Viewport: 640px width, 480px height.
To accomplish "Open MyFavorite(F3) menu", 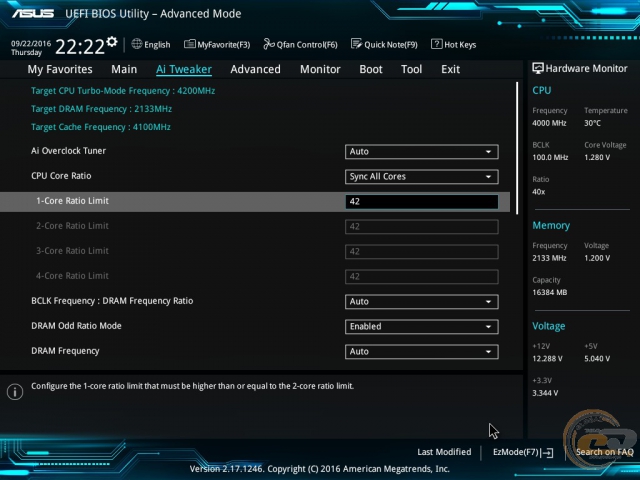I will [217, 44].
